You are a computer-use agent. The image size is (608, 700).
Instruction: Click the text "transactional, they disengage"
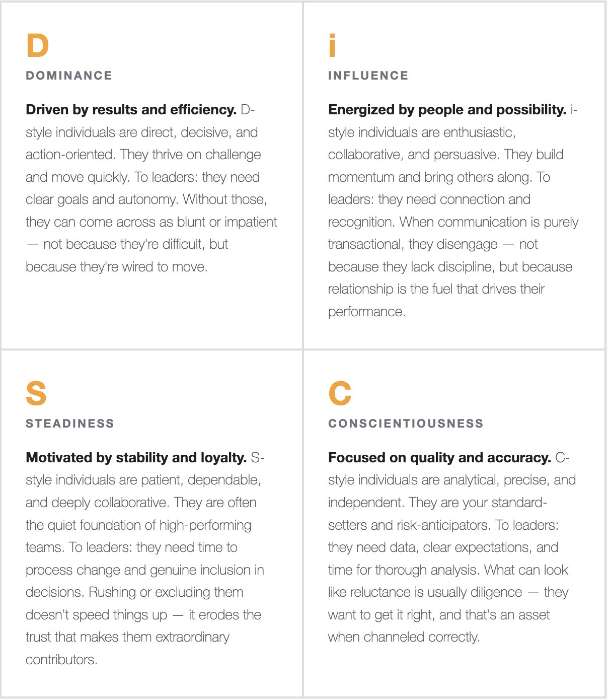(413, 244)
